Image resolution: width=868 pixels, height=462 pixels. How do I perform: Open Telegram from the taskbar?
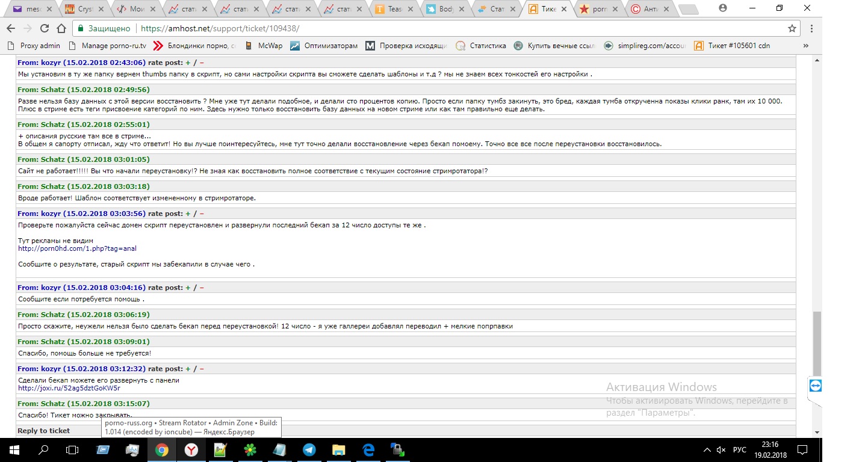pyautogui.click(x=309, y=449)
